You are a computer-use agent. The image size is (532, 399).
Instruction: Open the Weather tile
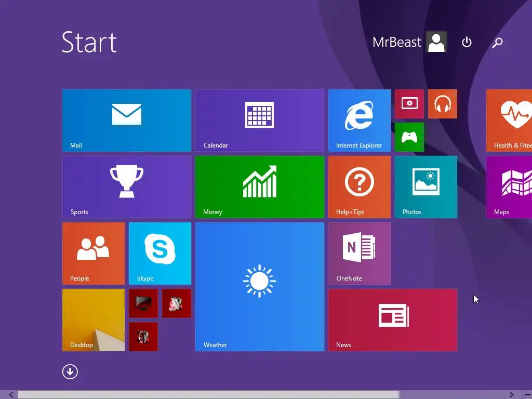tap(260, 287)
